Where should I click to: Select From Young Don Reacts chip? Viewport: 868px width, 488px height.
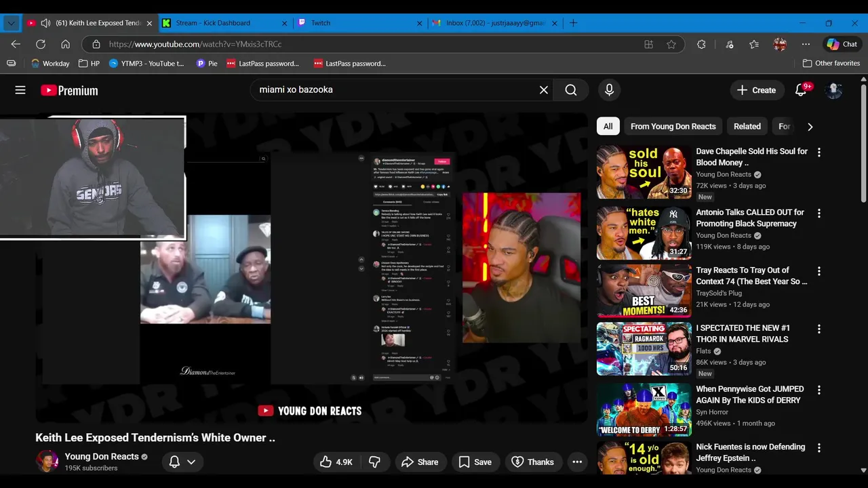coord(673,126)
